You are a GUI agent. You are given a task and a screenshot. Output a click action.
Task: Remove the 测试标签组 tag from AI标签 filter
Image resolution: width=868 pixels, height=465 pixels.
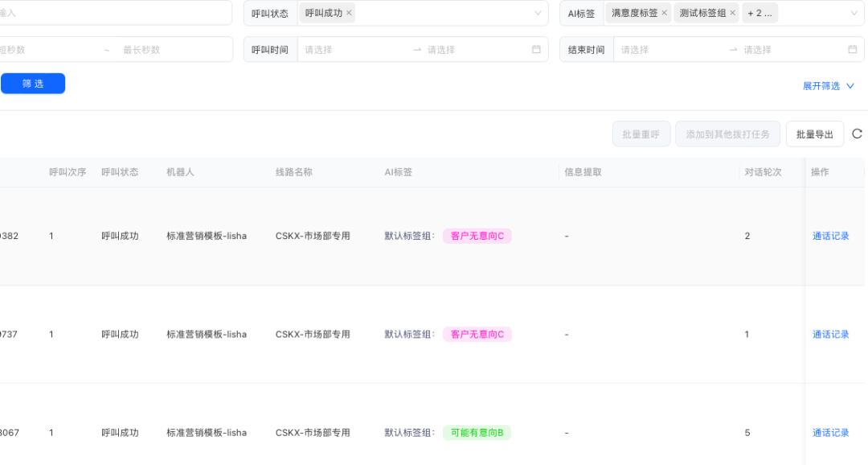(732, 14)
